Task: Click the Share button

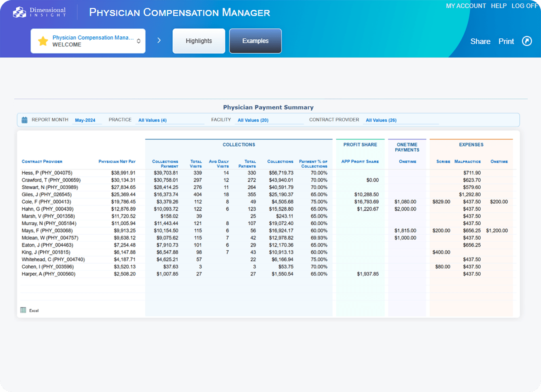Action: [x=480, y=41]
